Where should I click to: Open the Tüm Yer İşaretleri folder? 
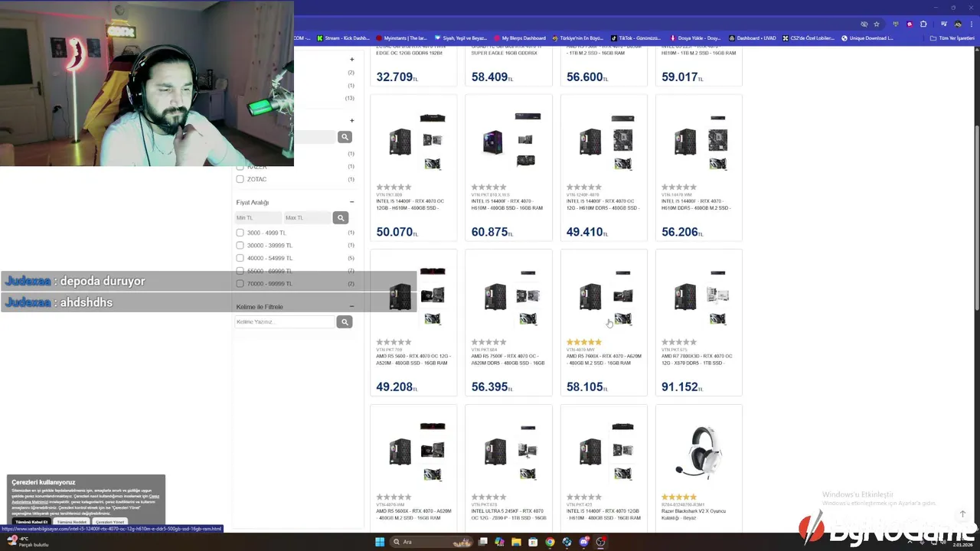click(952, 37)
